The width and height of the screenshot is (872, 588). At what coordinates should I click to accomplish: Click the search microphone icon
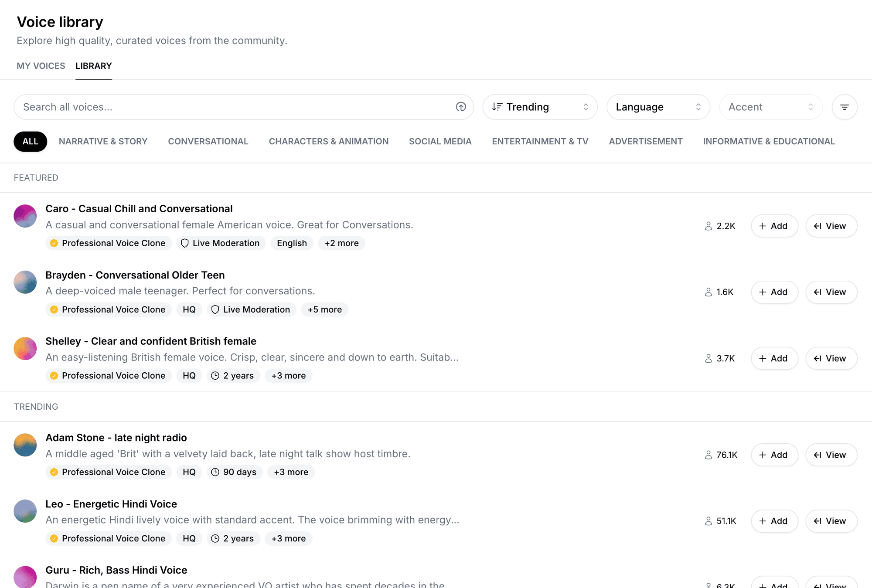pos(459,106)
